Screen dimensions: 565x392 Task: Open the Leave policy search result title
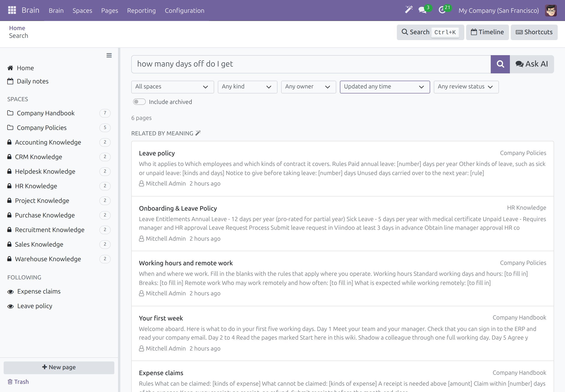pos(157,153)
